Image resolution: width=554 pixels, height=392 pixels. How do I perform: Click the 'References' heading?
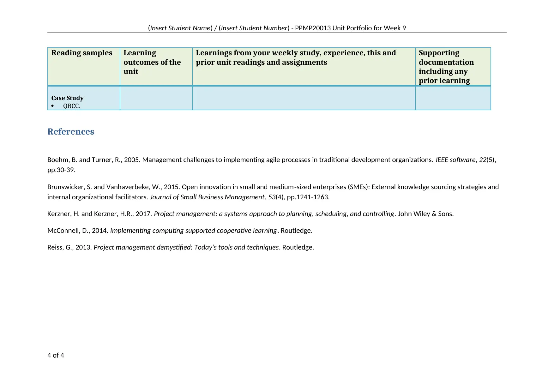(71, 131)
